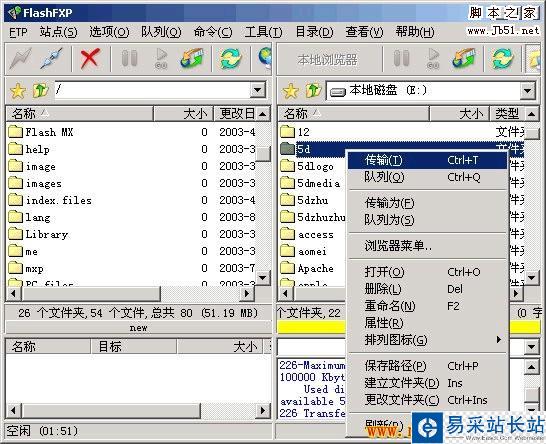Image resolution: width=546 pixels, height=444 pixels.
Task: Select the help folder icon
Action: pos(15,149)
